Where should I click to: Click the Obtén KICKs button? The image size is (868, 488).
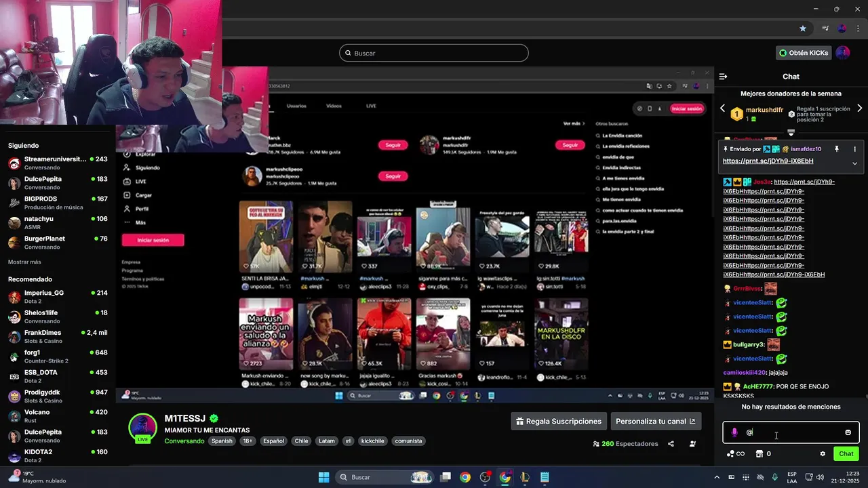[x=804, y=53]
